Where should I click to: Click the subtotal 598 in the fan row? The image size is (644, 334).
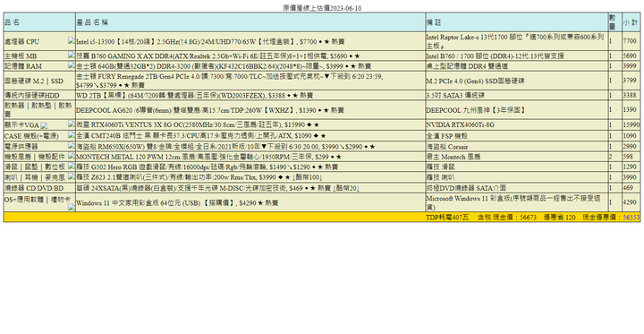pos(631,157)
